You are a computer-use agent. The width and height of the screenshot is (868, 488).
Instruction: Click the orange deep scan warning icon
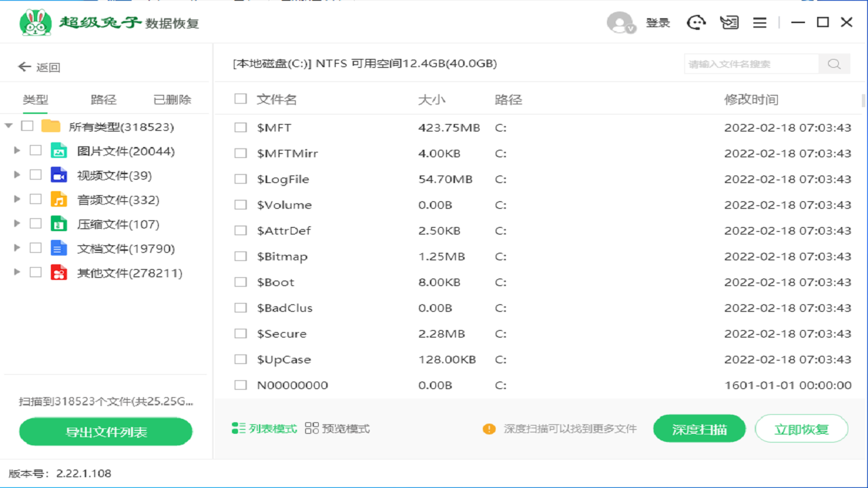point(489,428)
